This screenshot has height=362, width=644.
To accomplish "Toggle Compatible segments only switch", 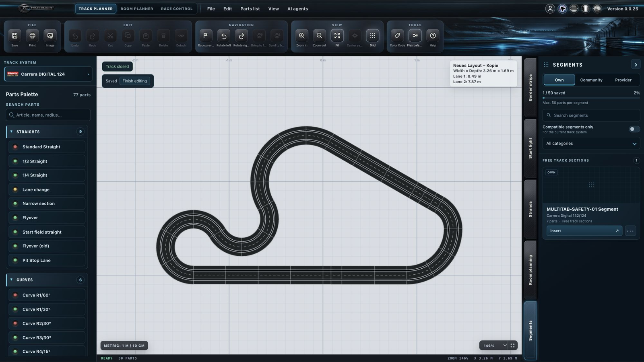I will click(634, 129).
